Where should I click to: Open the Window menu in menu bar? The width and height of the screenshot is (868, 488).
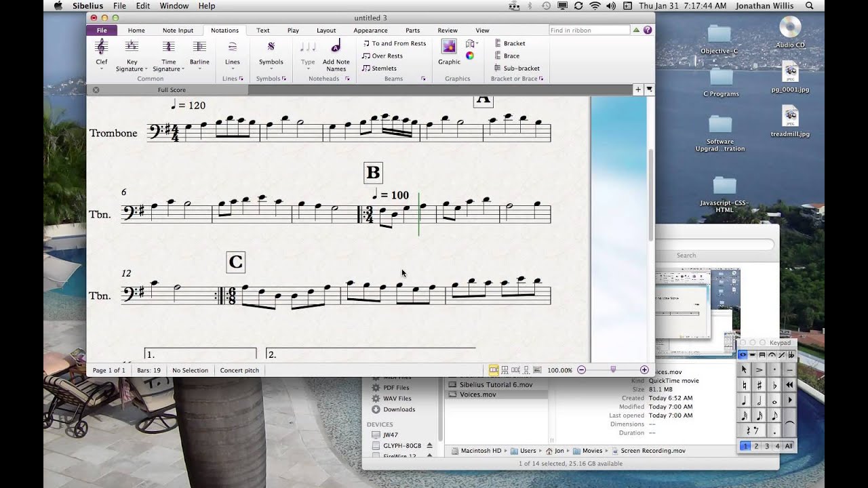(x=174, y=5)
